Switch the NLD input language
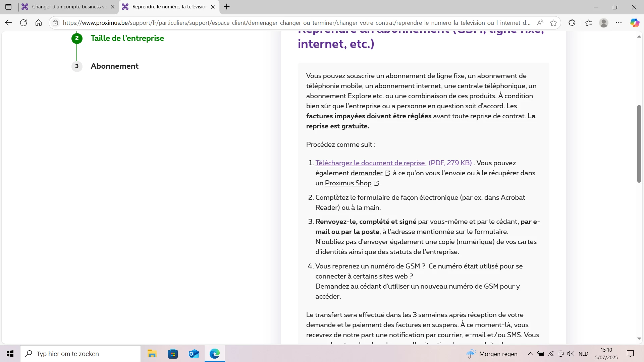644x362 pixels. pos(584,354)
